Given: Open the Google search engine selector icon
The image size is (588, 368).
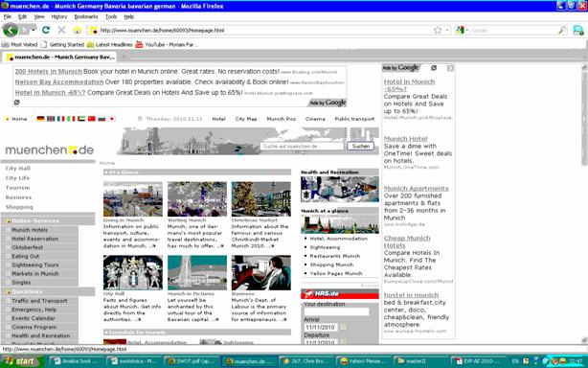Looking at the screenshot, I should (x=460, y=30).
